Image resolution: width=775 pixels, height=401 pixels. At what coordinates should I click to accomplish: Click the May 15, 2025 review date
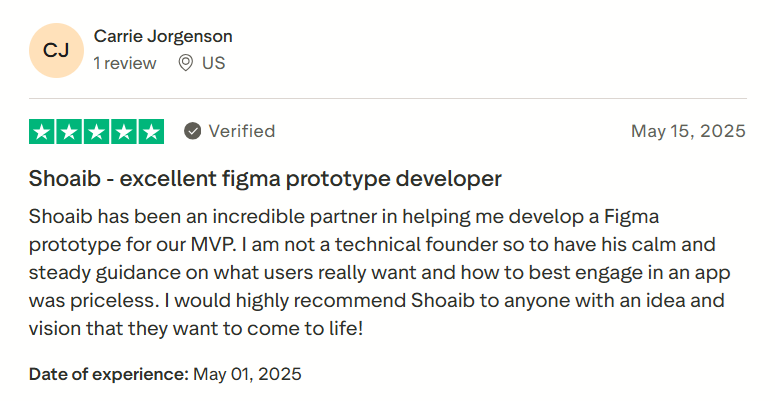[689, 131]
